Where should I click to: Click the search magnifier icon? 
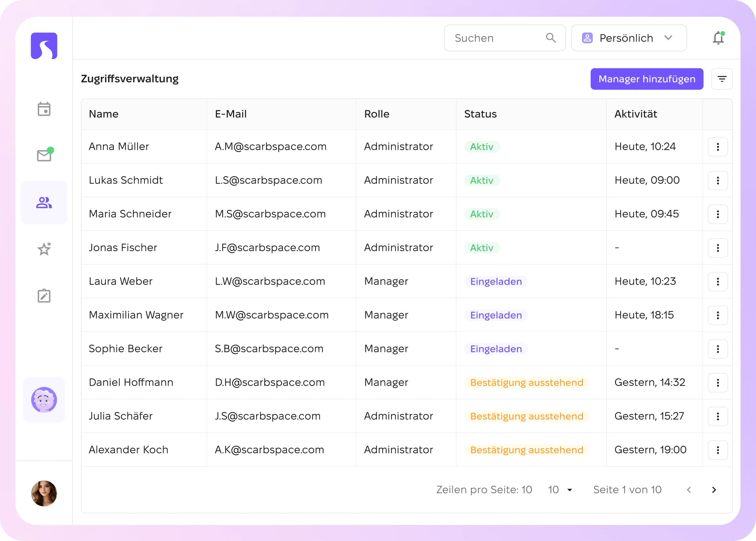(x=551, y=38)
